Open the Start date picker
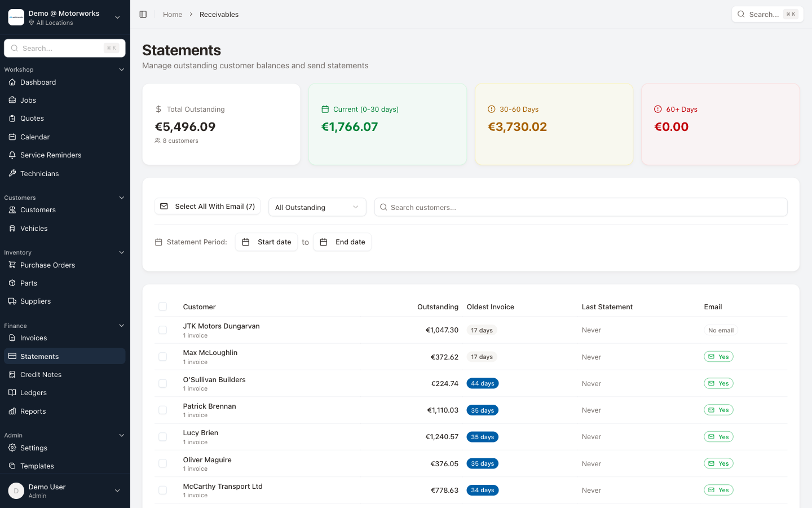Screen dimensions: 812x508 [266, 242]
